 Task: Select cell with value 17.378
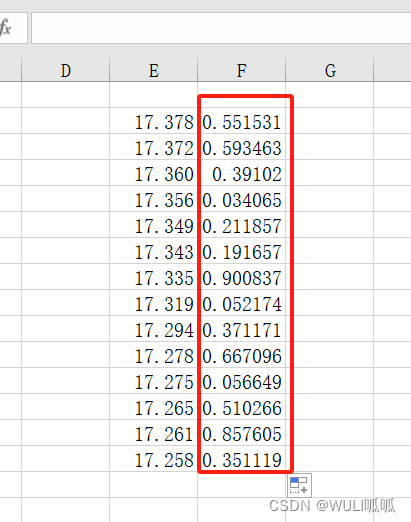click(x=154, y=121)
